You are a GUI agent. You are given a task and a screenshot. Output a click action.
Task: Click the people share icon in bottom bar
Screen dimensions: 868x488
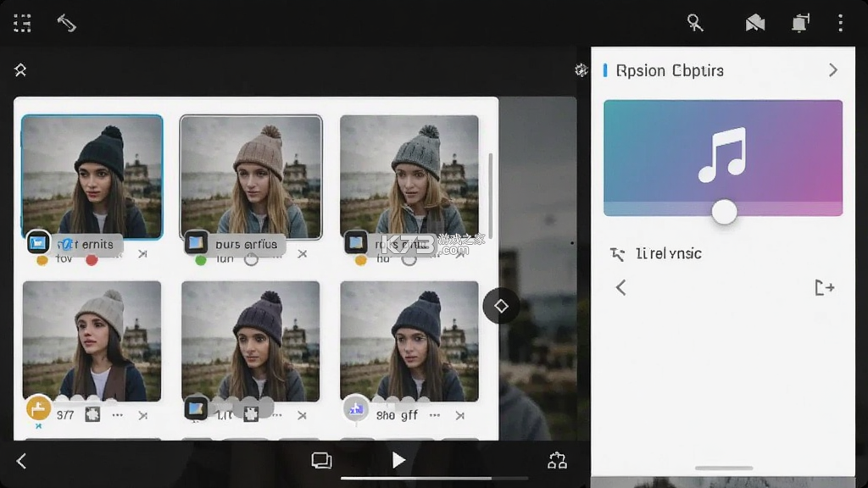click(557, 460)
